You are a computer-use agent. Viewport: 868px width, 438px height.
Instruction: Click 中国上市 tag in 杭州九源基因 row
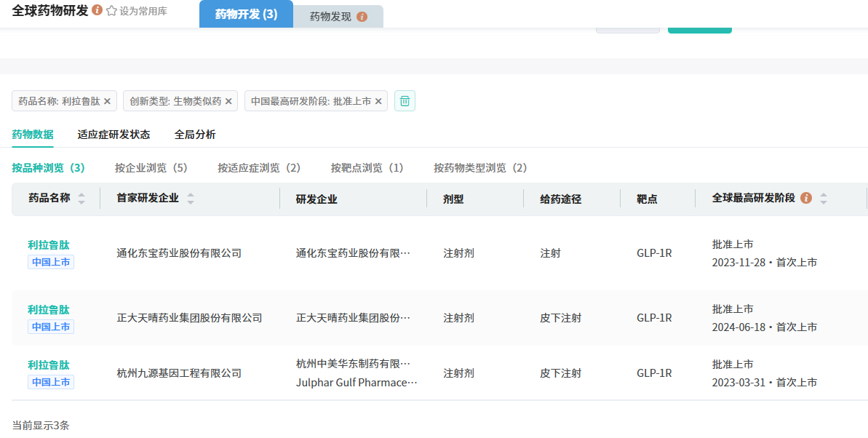click(x=51, y=382)
